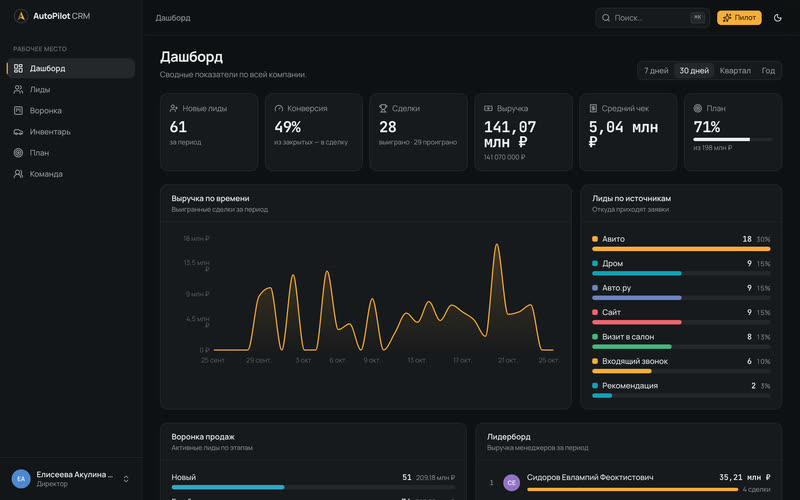Click the 5,04 млн ₽ average check value
Image resolution: width=800 pixels, height=500 pixels.
click(623, 134)
